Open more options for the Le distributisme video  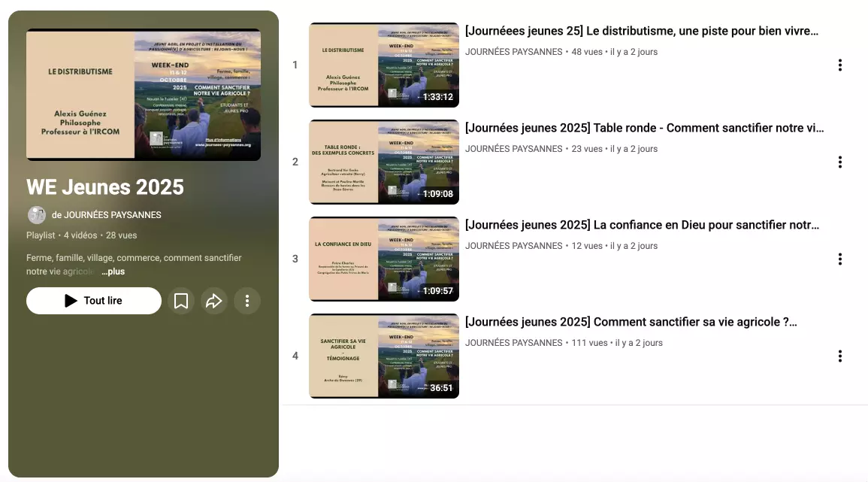(840, 65)
